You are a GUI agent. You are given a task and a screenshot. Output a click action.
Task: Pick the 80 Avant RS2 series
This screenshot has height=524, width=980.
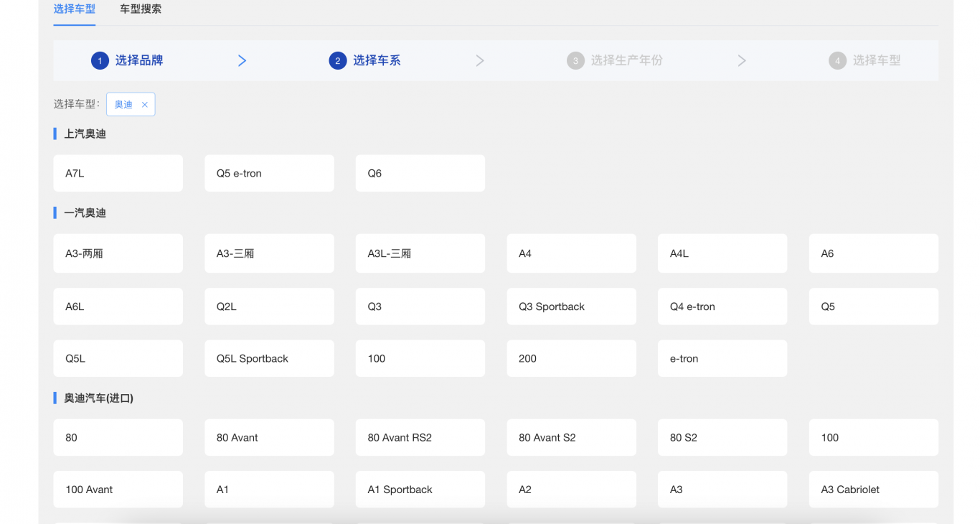pos(420,437)
